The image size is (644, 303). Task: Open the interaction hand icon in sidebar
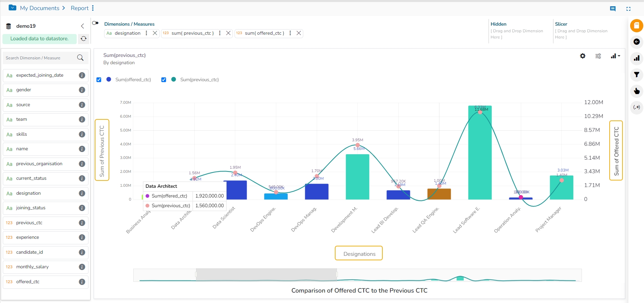[637, 91]
